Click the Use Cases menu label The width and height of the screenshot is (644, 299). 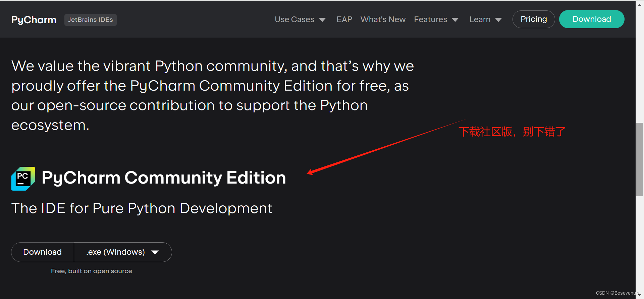pos(294,19)
